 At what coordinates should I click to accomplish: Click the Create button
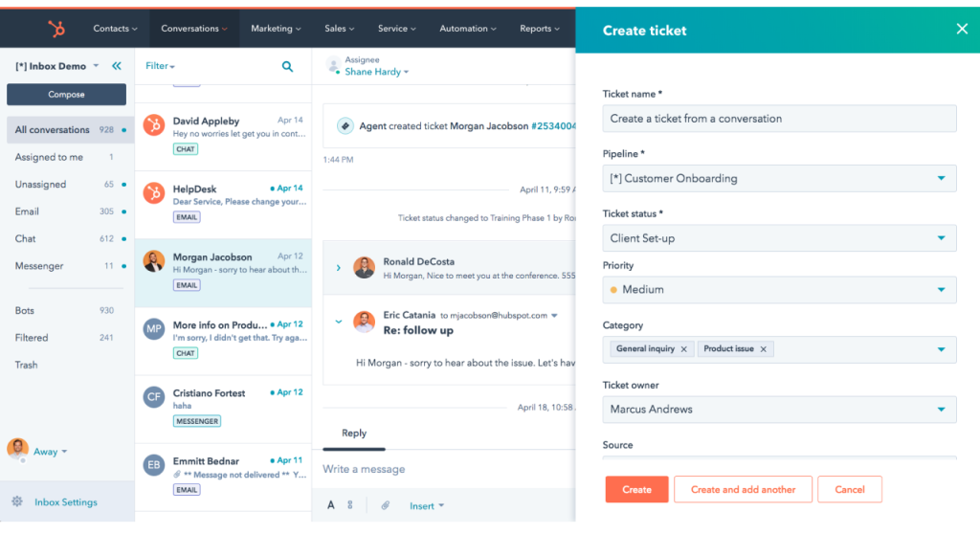point(636,490)
